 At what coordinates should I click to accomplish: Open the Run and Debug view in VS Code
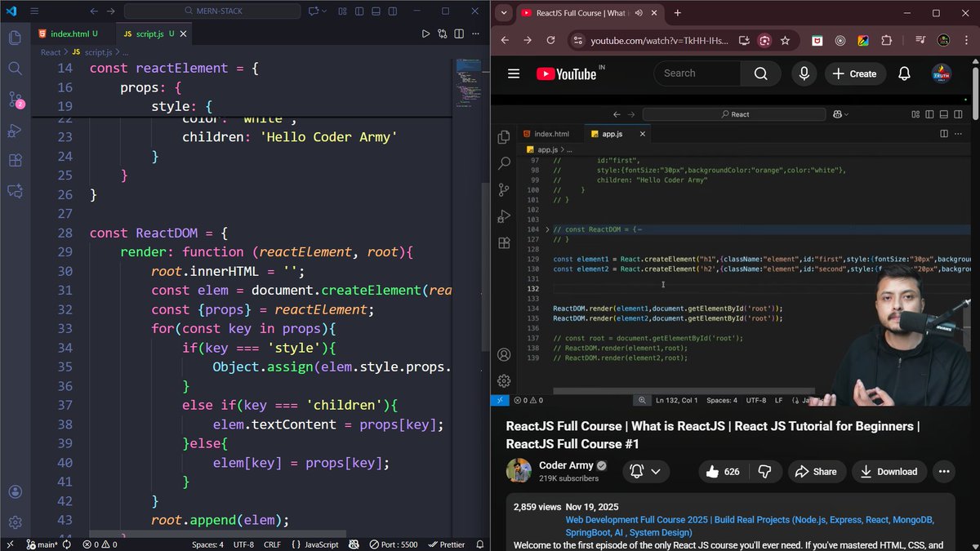15,130
